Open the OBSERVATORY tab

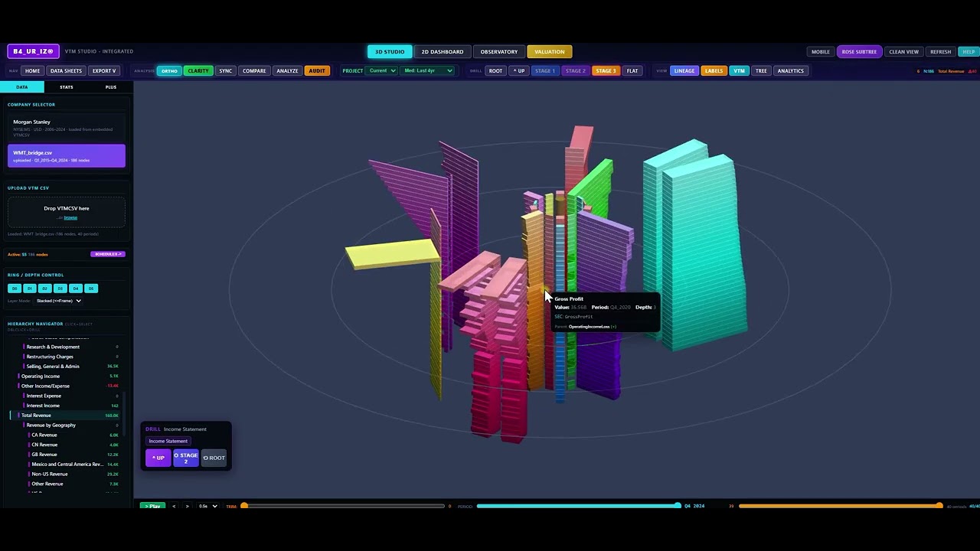click(499, 51)
